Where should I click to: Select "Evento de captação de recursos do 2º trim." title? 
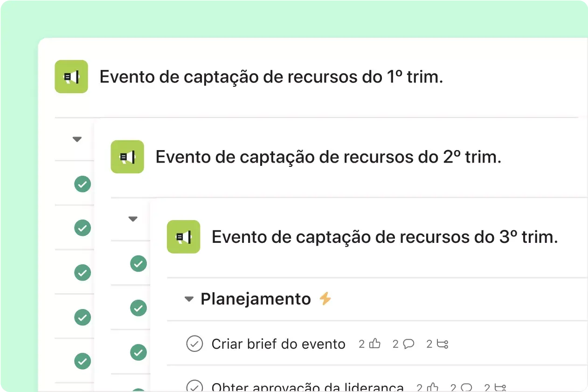point(328,157)
